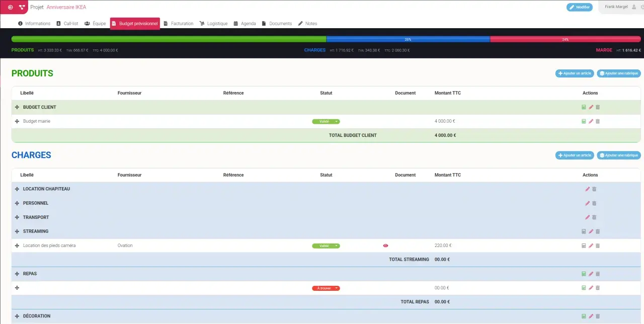The image size is (644, 324).
Task: Open the Logistique tab
Action: point(213,24)
